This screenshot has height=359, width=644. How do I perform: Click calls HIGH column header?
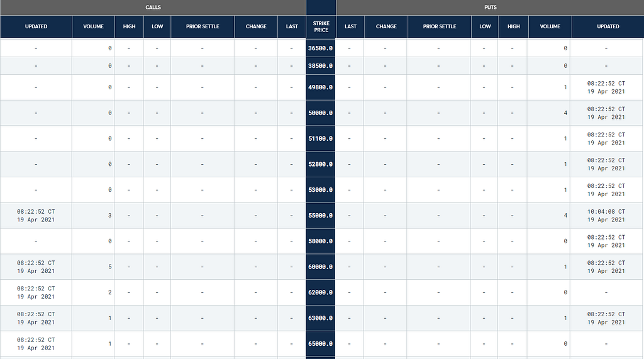(129, 26)
